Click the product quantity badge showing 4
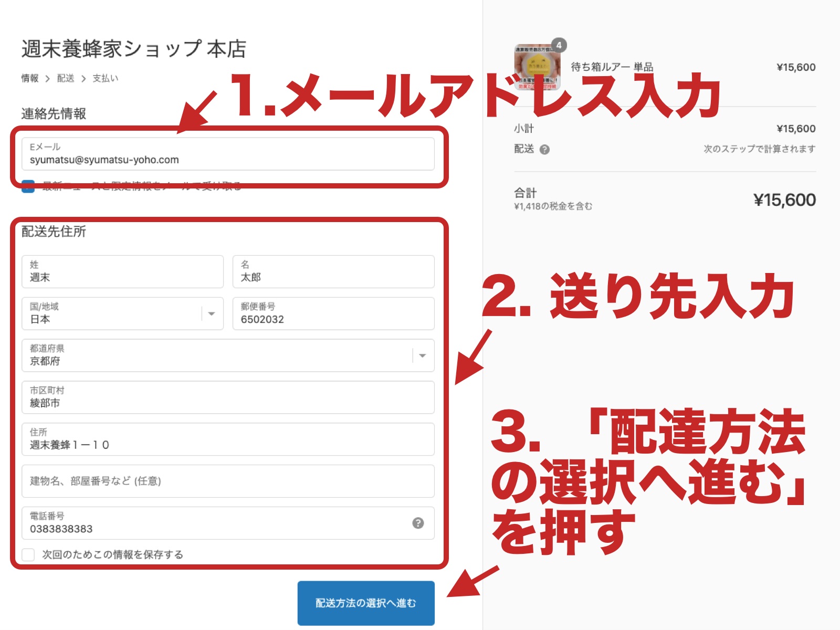Screen dimensions: 840x630 [x=559, y=45]
